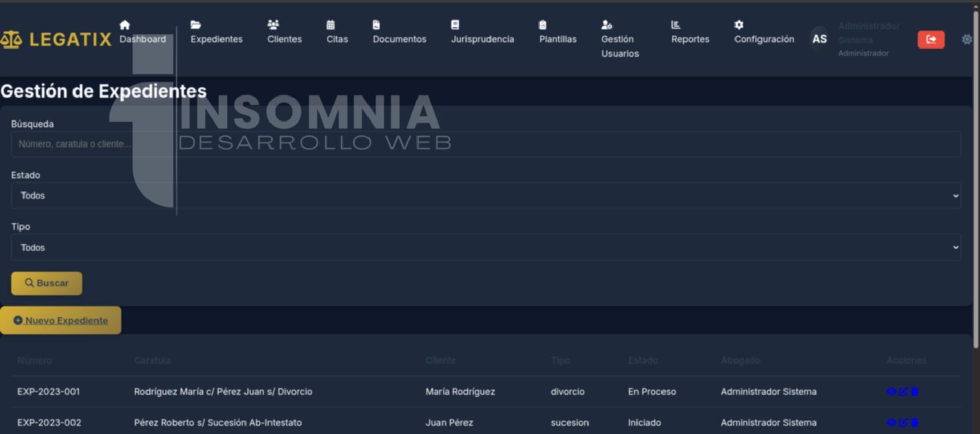Go to the Expedientes section
The height and width of the screenshot is (434, 980).
tap(216, 33)
